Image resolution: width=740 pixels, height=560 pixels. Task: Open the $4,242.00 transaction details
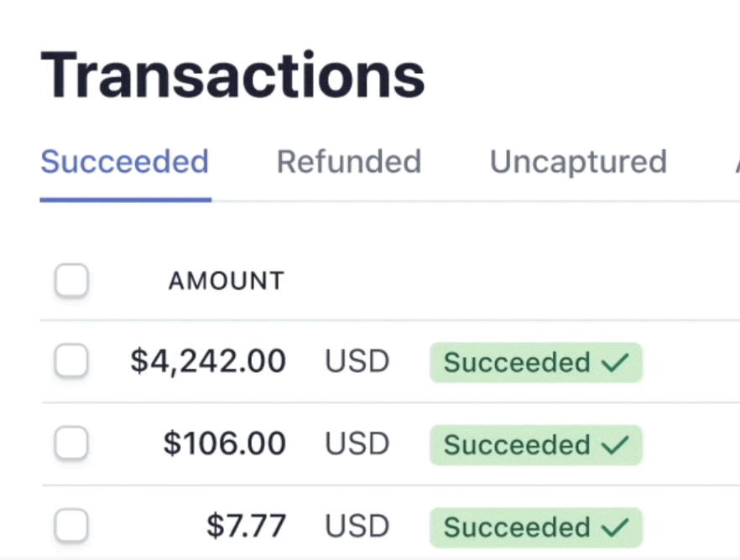click(x=207, y=361)
